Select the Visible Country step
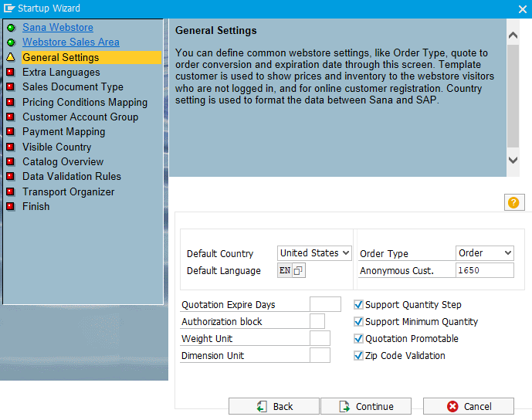Viewport: 532px width, 420px height. 56,147
